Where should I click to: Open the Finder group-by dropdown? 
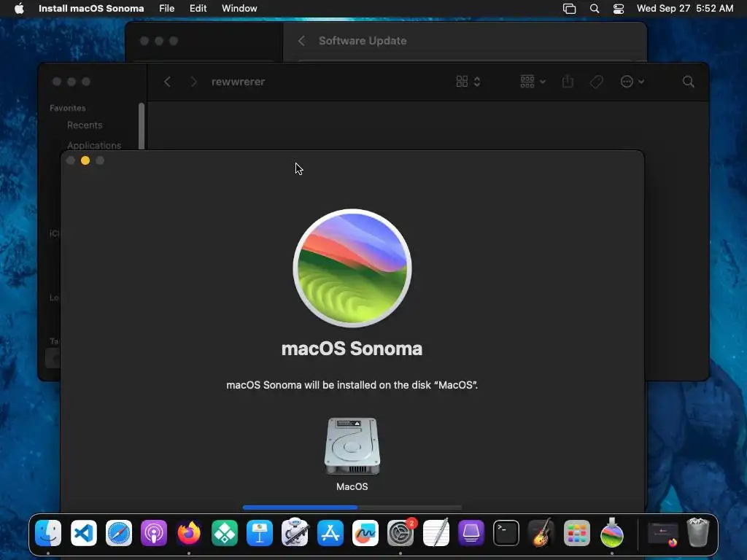(533, 82)
